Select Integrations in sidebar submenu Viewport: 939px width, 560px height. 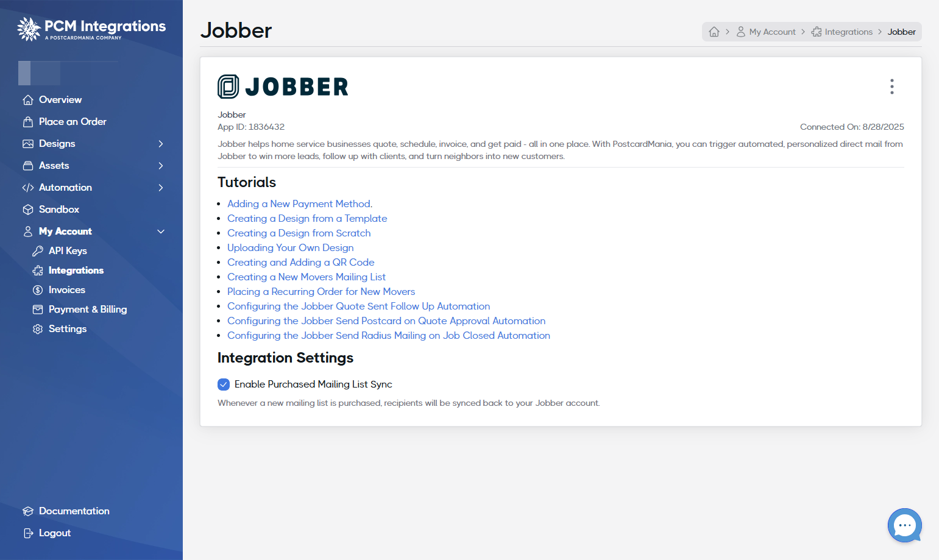pyautogui.click(x=76, y=271)
